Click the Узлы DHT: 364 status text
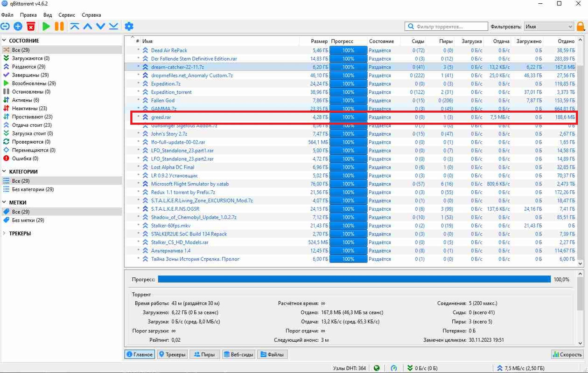588x373 pixels. [350, 368]
